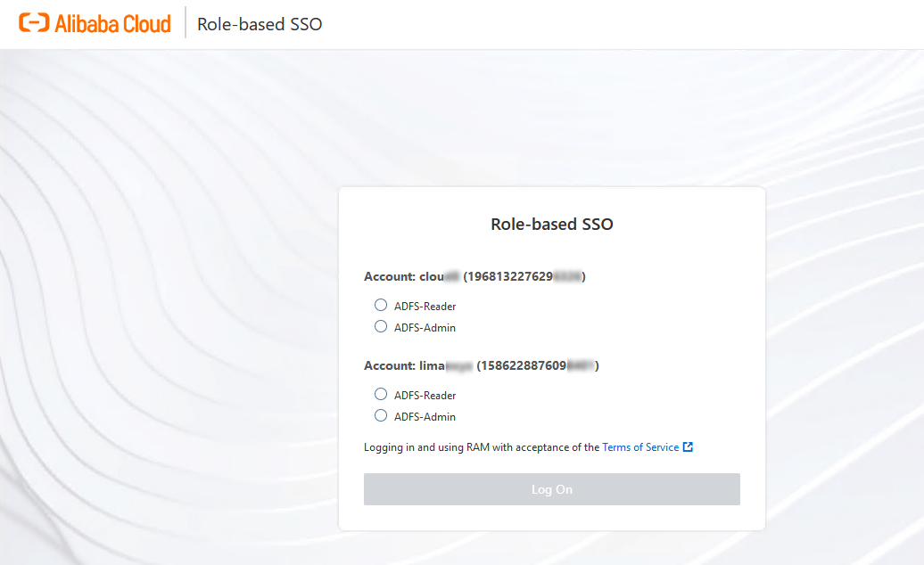Image resolution: width=924 pixels, height=565 pixels.
Task: Click the Log On button
Action: pyautogui.click(x=551, y=489)
